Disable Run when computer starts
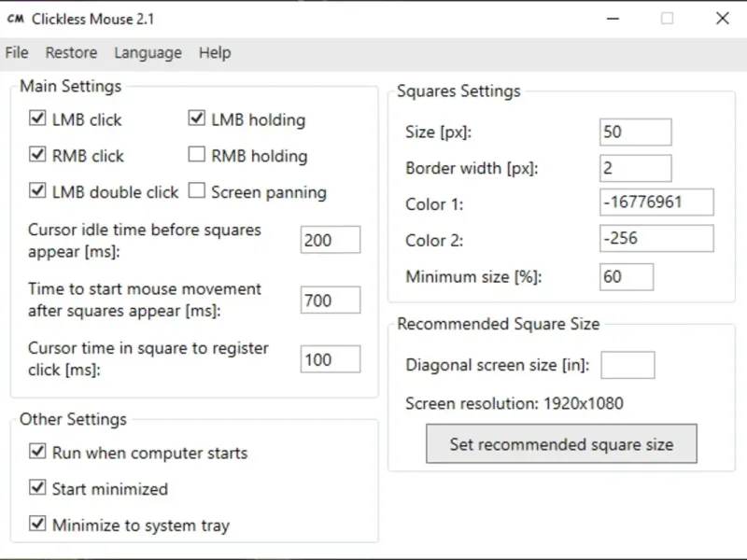 37,452
